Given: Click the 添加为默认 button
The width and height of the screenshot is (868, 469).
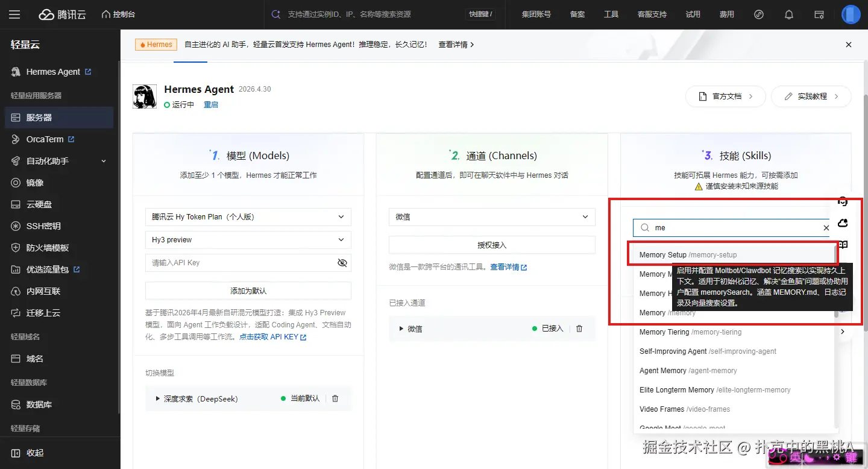Looking at the screenshot, I should pos(248,291).
